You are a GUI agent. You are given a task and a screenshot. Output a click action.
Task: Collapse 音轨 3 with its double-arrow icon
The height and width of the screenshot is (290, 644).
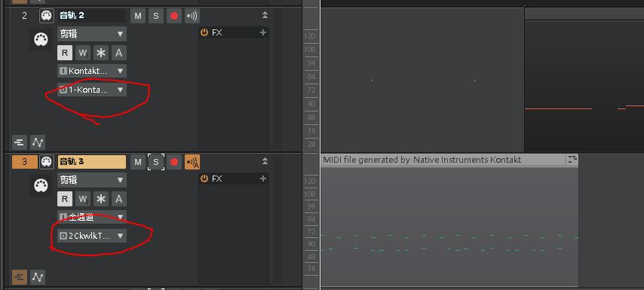pos(265,161)
